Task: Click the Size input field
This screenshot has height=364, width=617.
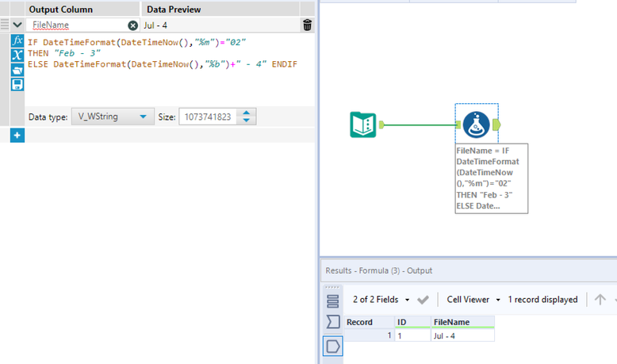Action: 208,117
